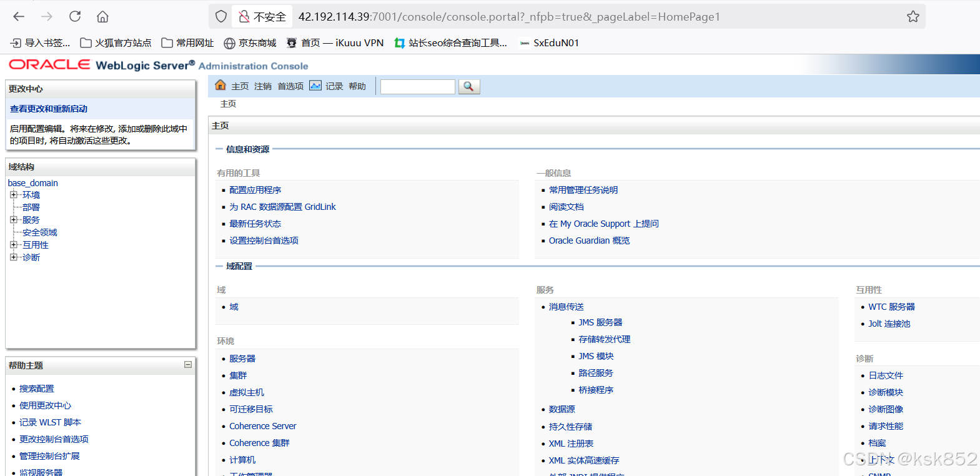Open 在 My Oracle Support 上提问 link
This screenshot has height=476, width=980.
[604, 224]
